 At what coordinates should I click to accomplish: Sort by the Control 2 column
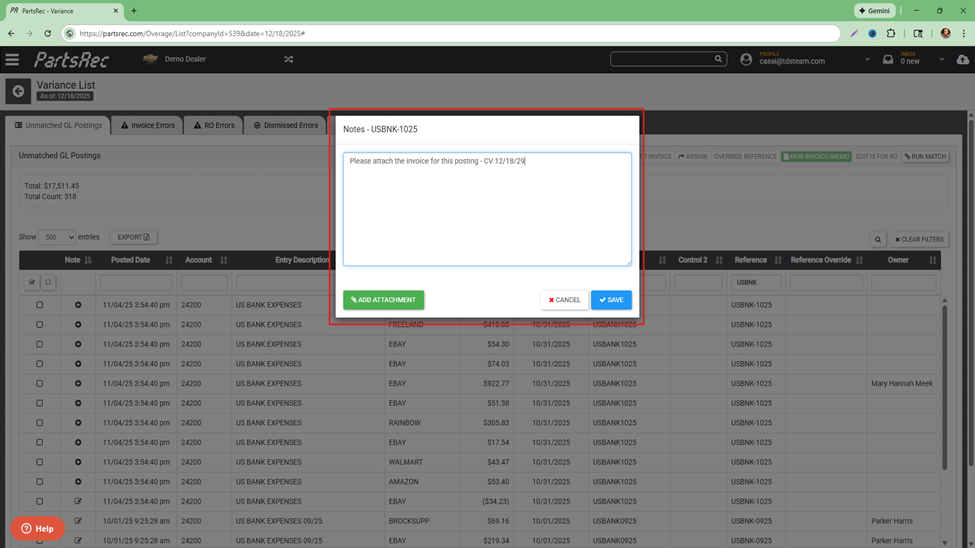(719, 260)
